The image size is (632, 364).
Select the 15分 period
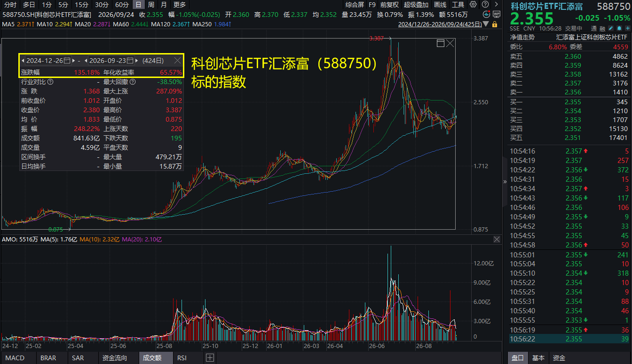click(81, 5)
